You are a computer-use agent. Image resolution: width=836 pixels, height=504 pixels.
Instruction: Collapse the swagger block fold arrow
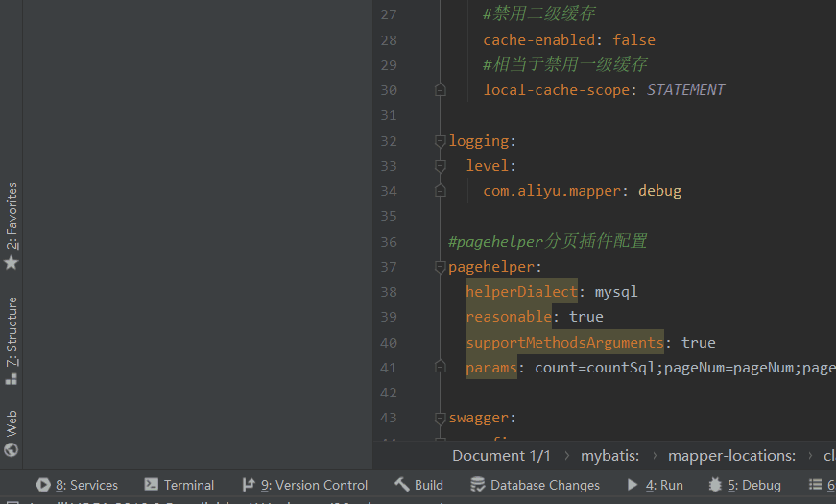[441, 418]
